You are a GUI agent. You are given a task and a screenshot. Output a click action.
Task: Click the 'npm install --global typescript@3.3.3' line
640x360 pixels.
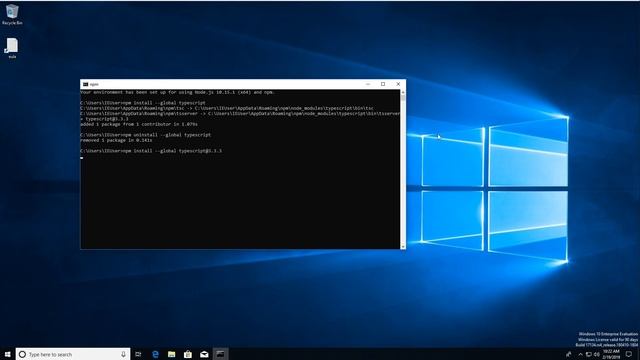point(151,151)
